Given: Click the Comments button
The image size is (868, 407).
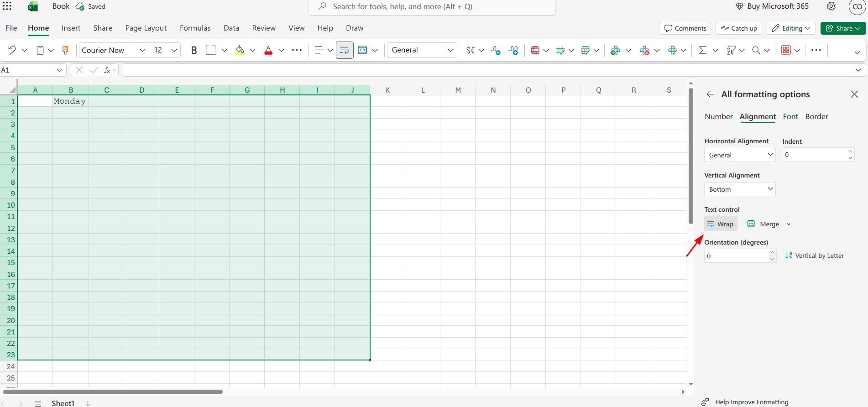Looking at the screenshot, I should 685,28.
